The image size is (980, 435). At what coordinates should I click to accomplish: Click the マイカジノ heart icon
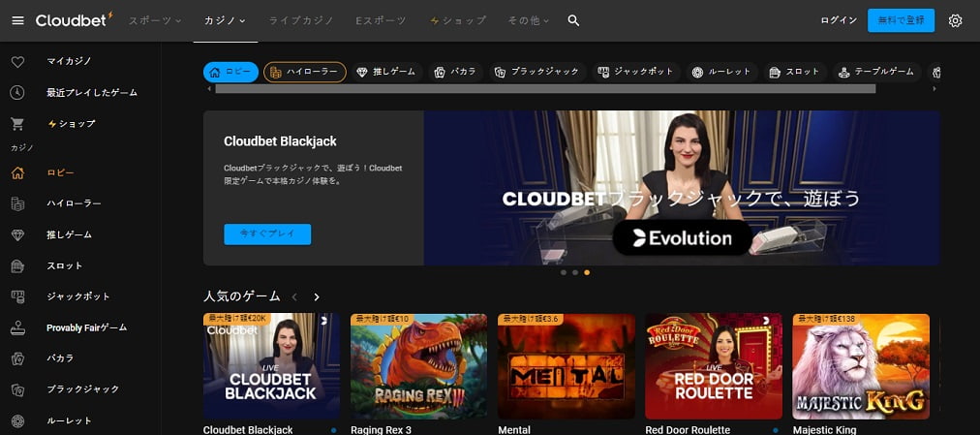point(17,62)
